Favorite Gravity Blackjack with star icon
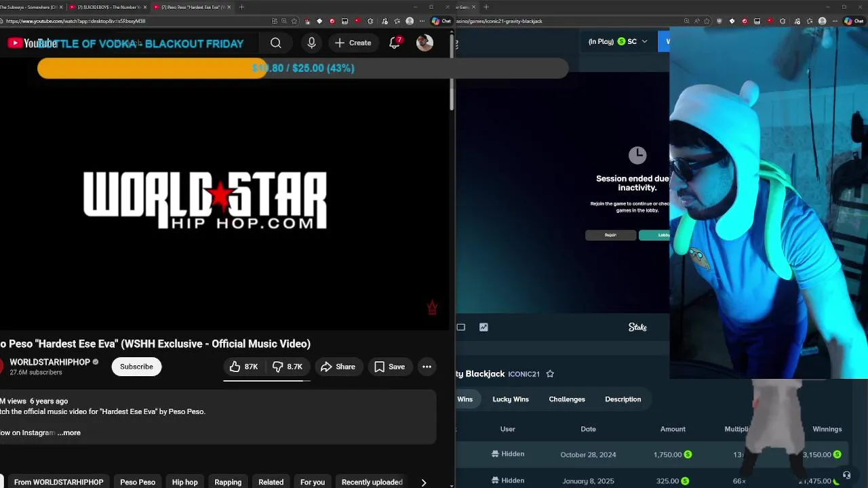 550,373
